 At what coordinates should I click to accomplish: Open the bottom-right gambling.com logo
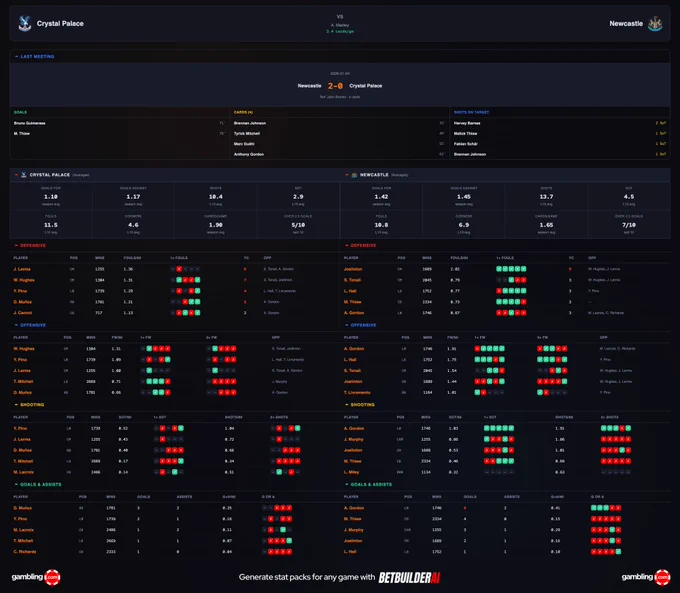click(x=646, y=577)
